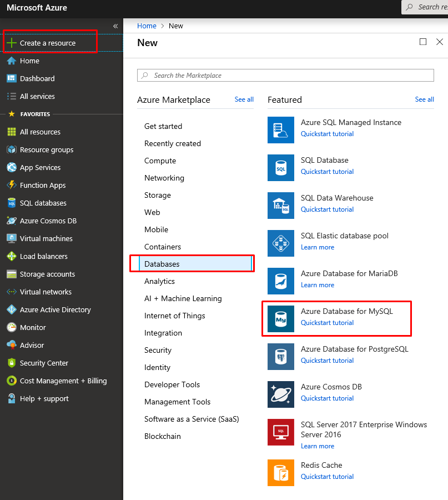The width and height of the screenshot is (448, 500).
Task: Go to Home in the breadcrumb
Action: (x=147, y=26)
